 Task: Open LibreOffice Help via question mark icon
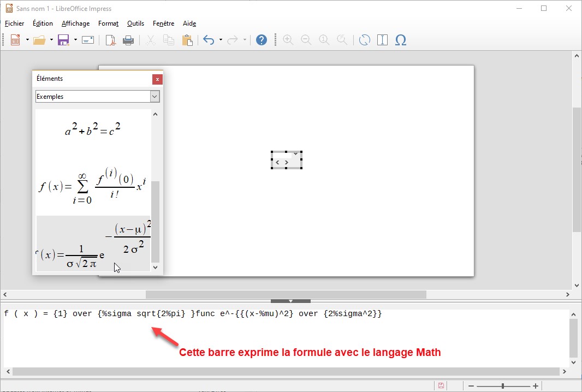[262, 40]
